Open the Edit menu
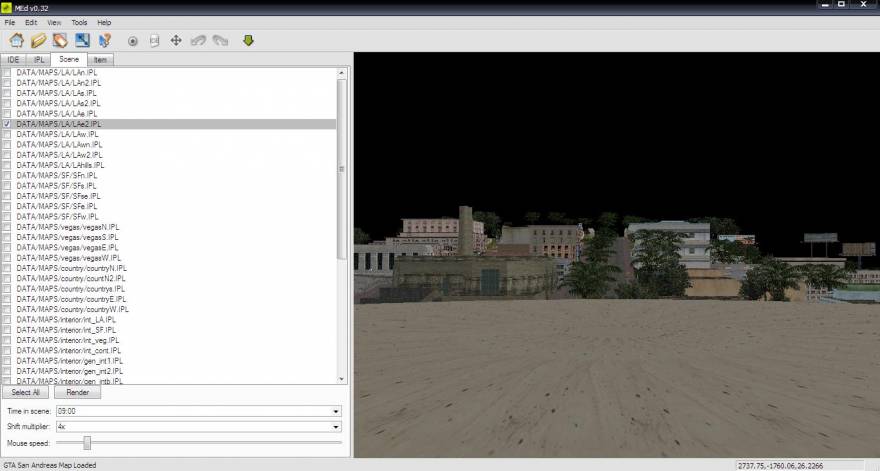 point(31,22)
